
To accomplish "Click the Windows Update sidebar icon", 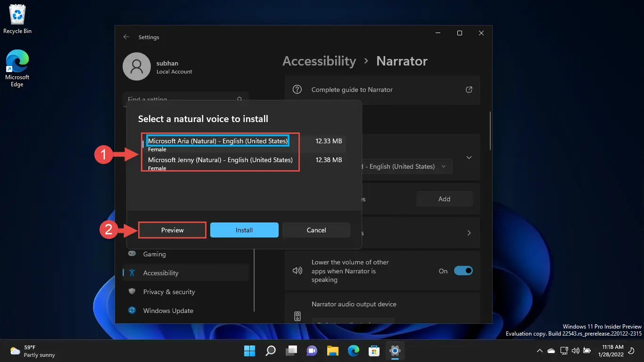I will pos(132,311).
